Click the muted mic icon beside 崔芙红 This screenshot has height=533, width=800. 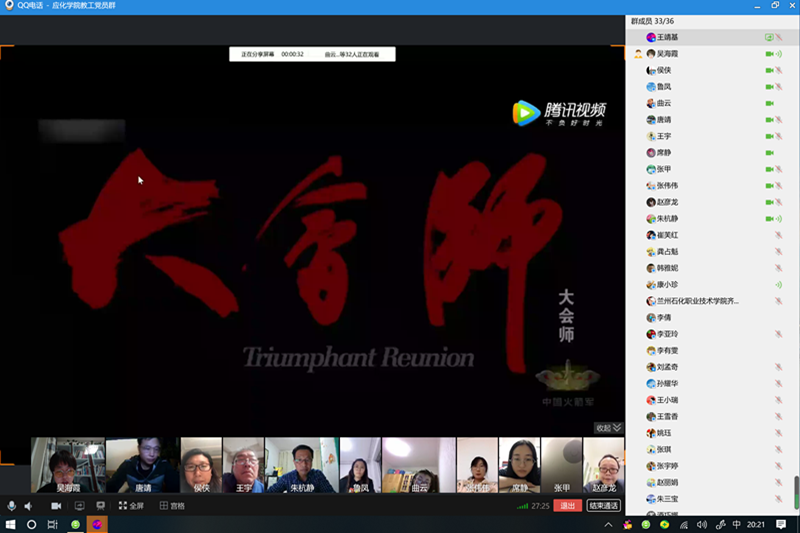coord(778,234)
